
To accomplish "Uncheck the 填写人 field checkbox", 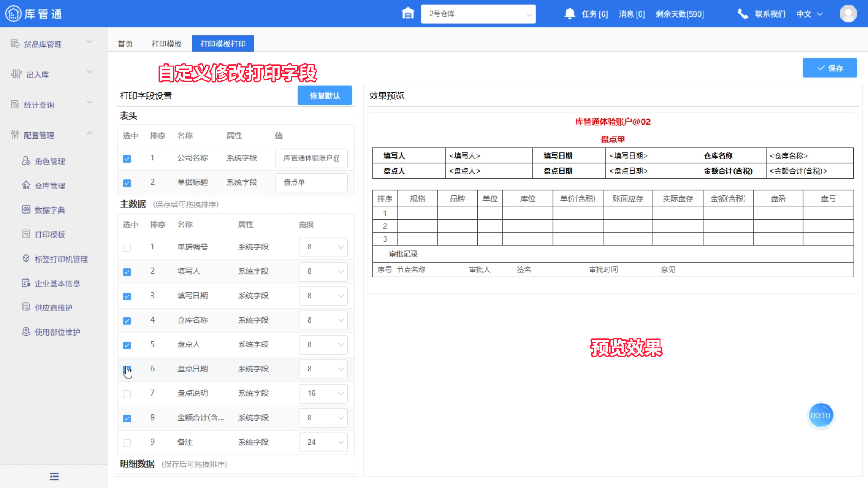I will click(127, 272).
